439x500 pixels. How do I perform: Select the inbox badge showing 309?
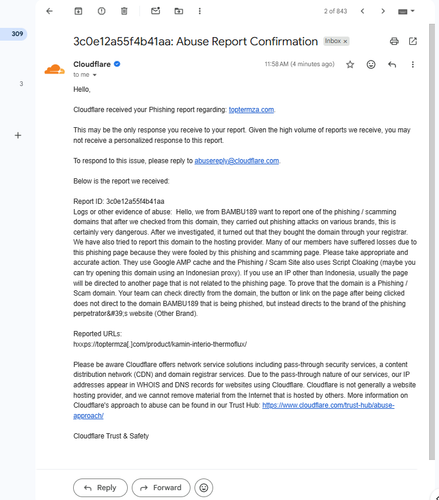[x=17, y=34]
